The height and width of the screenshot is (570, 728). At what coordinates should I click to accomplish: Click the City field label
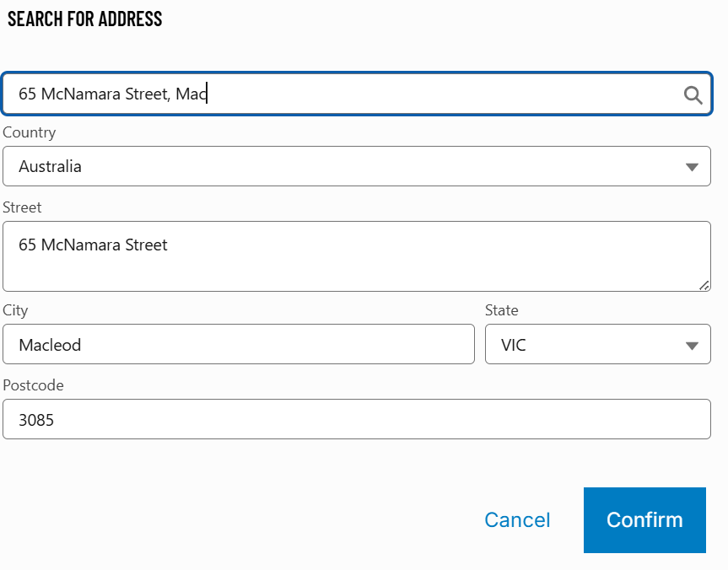click(15, 310)
